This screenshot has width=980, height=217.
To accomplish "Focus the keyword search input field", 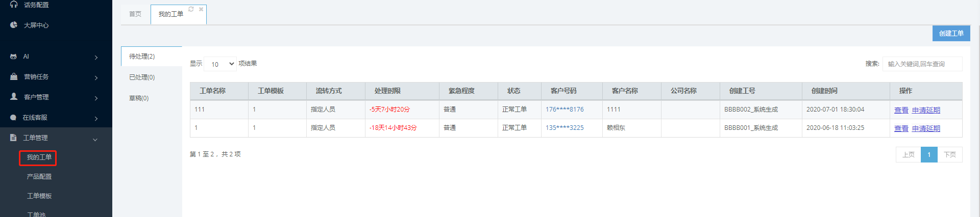I will 922,64.
